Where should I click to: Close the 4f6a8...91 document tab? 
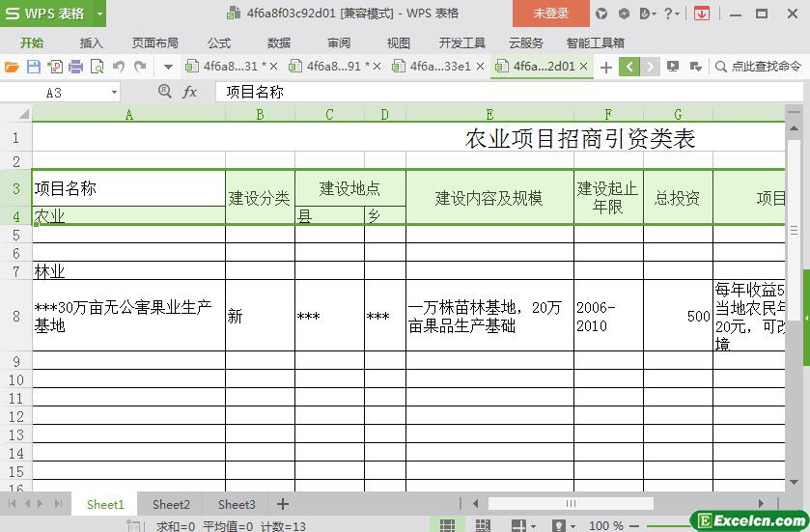pyautogui.click(x=377, y=67)
